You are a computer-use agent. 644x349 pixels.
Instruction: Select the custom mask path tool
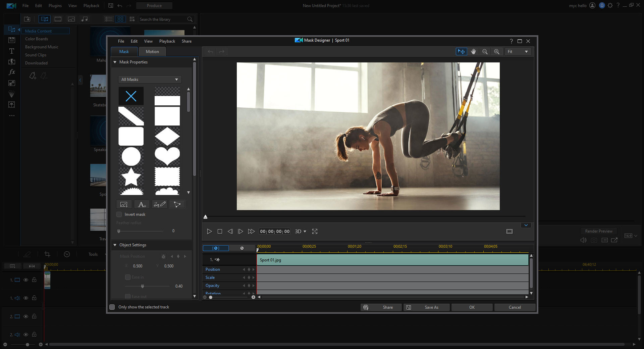[x=177, y=204]
